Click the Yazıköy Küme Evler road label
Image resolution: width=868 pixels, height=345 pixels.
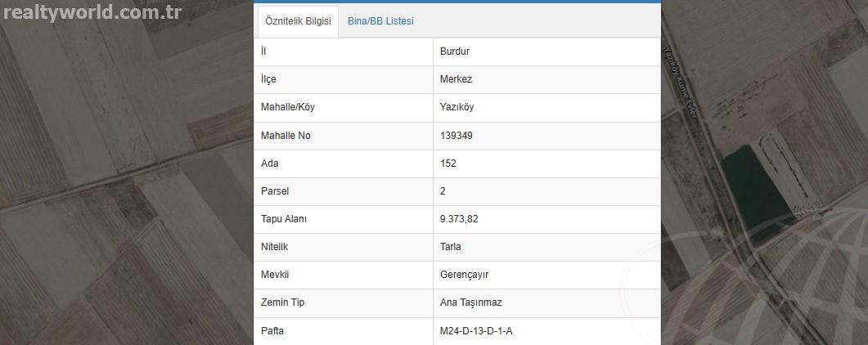tap(681, 82)
